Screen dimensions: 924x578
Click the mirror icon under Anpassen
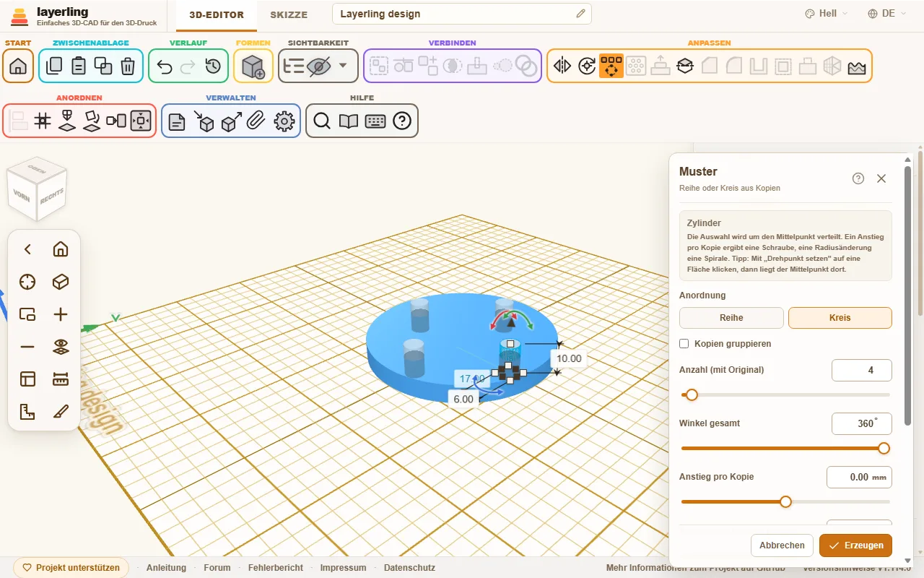click(x=562, y=66)
